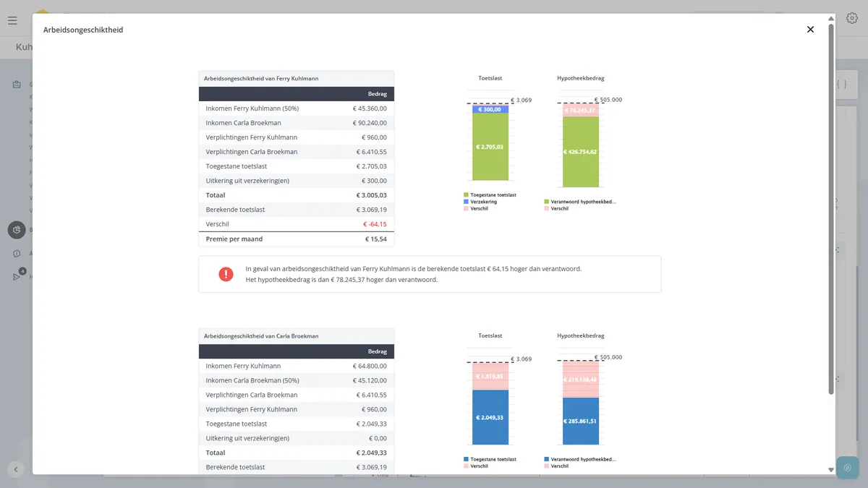Click the blue Verzekering legend swatch
868x488 pixels.
[x=466, y=202]
